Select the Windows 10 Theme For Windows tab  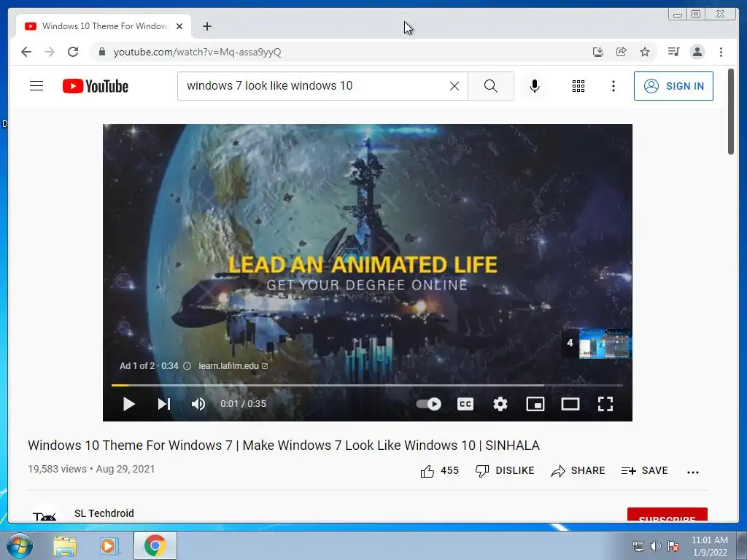[104, 26]
